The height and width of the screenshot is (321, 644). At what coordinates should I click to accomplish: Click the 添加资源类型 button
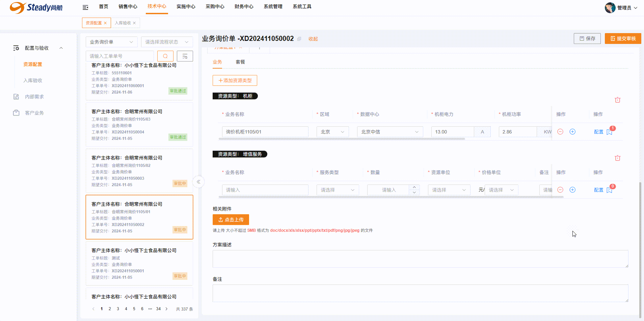pos(235,80)
